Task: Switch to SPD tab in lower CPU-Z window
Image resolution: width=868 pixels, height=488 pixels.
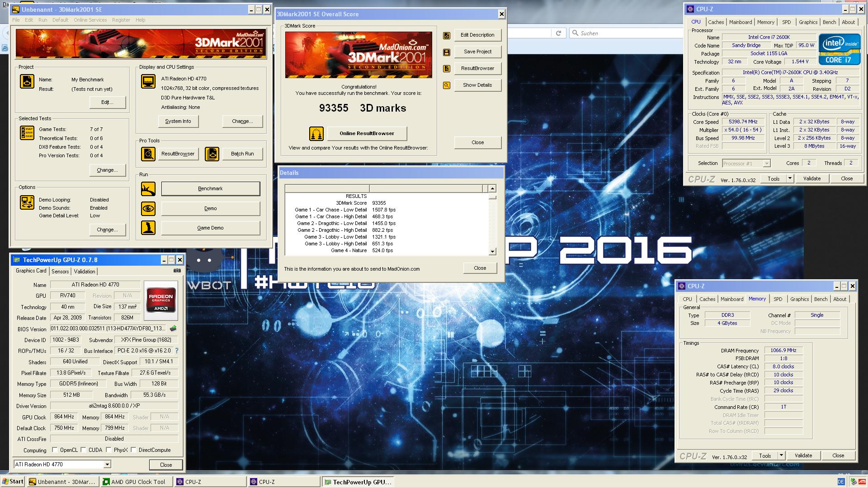Action: pyautogui.click(x=778, y=299)
